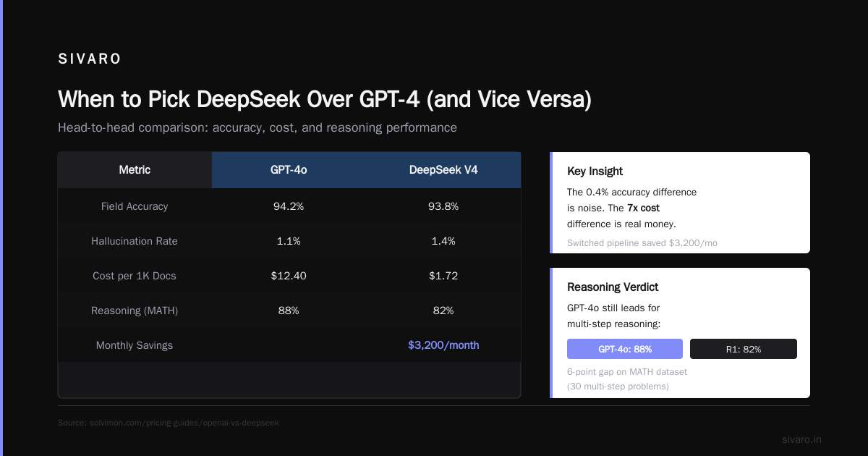Click the bold '7x cost' text
Image resolution: width=868 pixels, height=456 pixels.
point(643,208)
